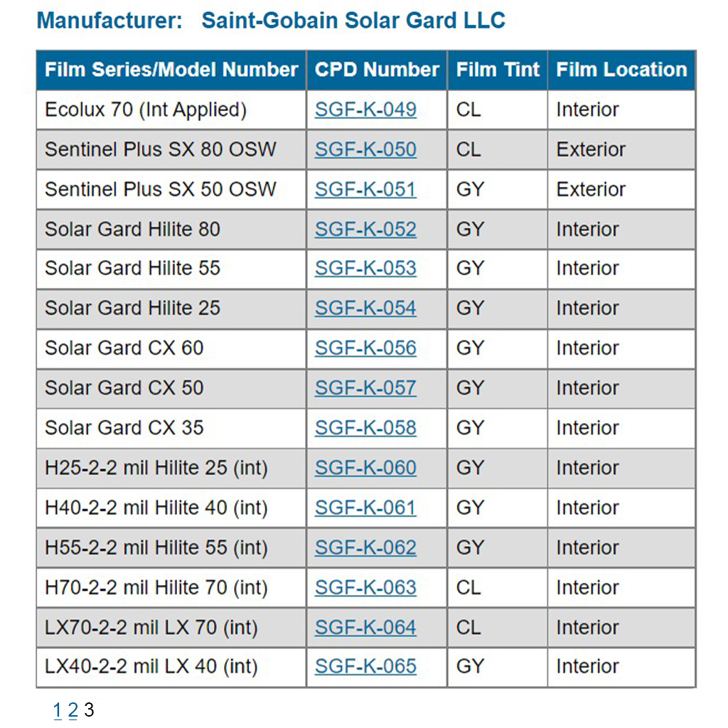View CPD entry SGF-K-058
The image size is (728, 728).
(x=365, y=427)
